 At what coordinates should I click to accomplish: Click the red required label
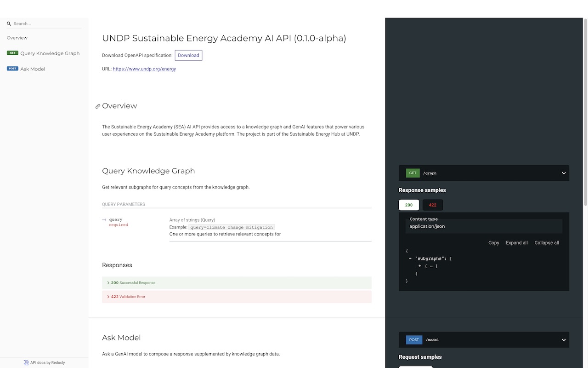click(119, 225)
